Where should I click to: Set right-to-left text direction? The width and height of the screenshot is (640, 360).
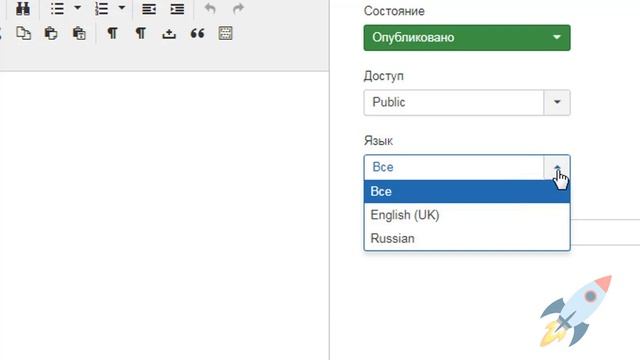(x=140, y=33)
